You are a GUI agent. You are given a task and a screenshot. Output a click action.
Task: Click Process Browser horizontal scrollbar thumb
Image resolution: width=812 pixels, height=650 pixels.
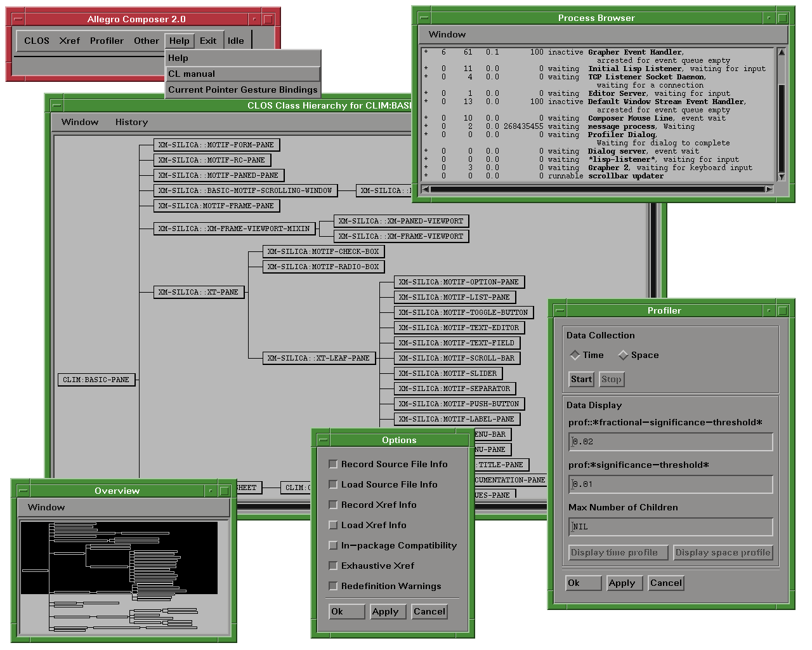click(598, 189)
